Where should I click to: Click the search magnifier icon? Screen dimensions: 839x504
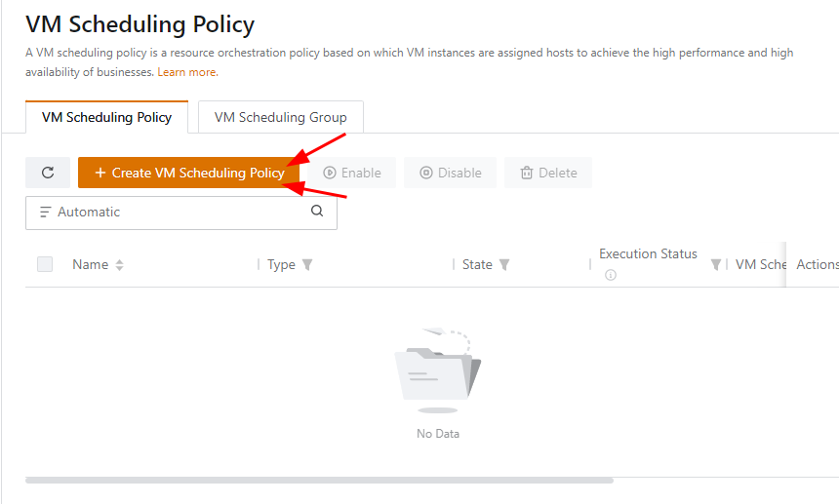coord(317,211)
